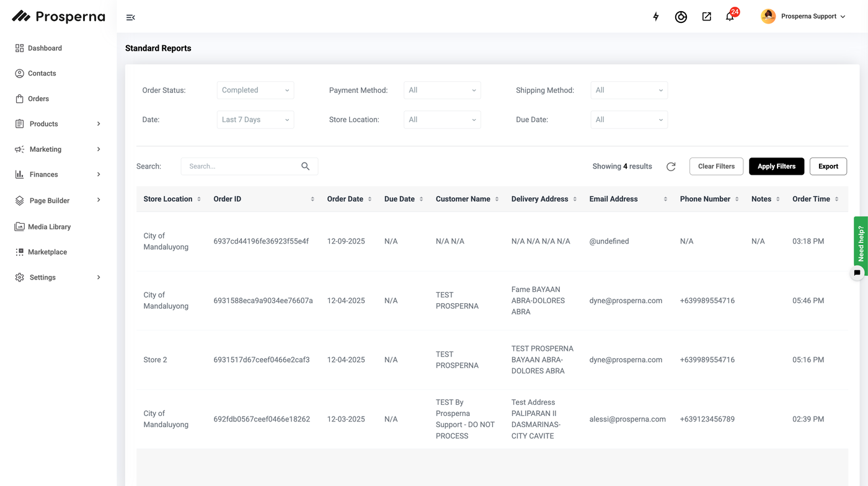Click the Dashboard grid icon
Image resolution: width=868 pixels, height=486 pixels.
pos(20,48)
